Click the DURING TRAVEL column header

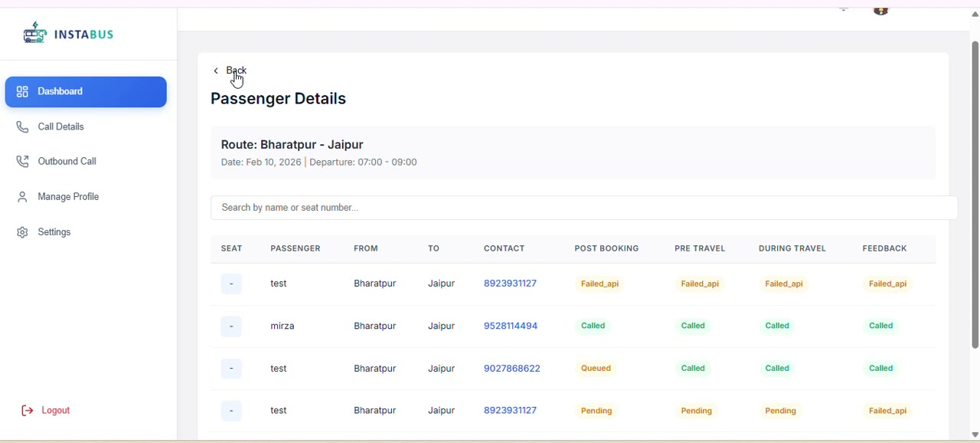792,248
